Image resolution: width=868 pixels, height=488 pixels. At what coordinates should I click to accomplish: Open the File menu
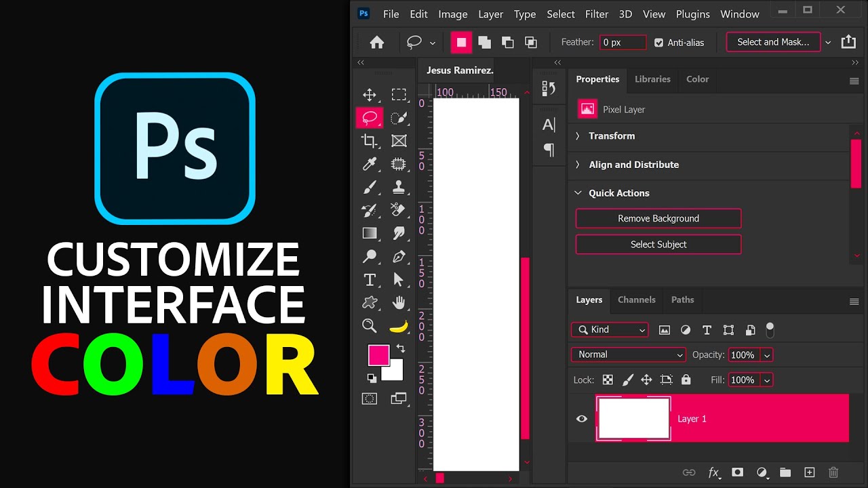coord(391,14)
